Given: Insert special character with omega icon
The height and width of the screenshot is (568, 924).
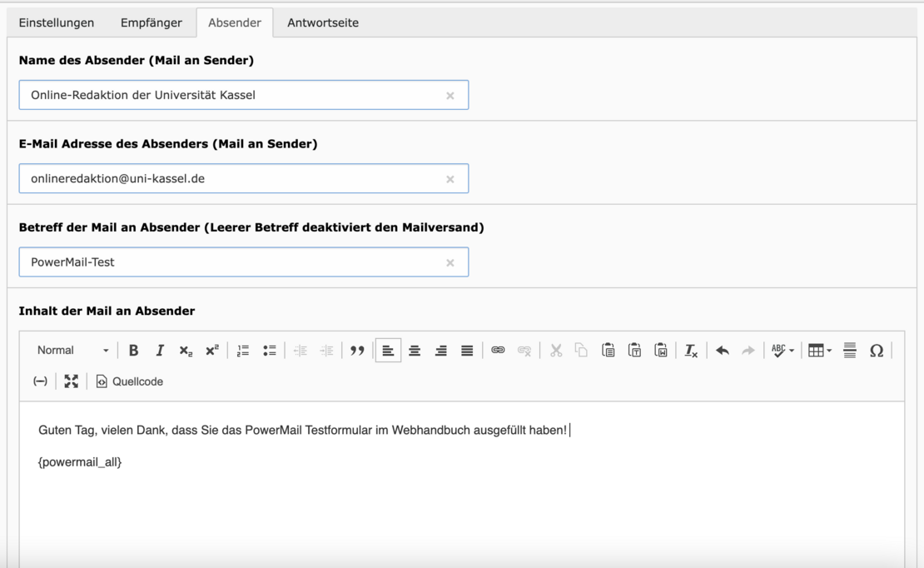Looking at the screenshot, I should 876,351.
